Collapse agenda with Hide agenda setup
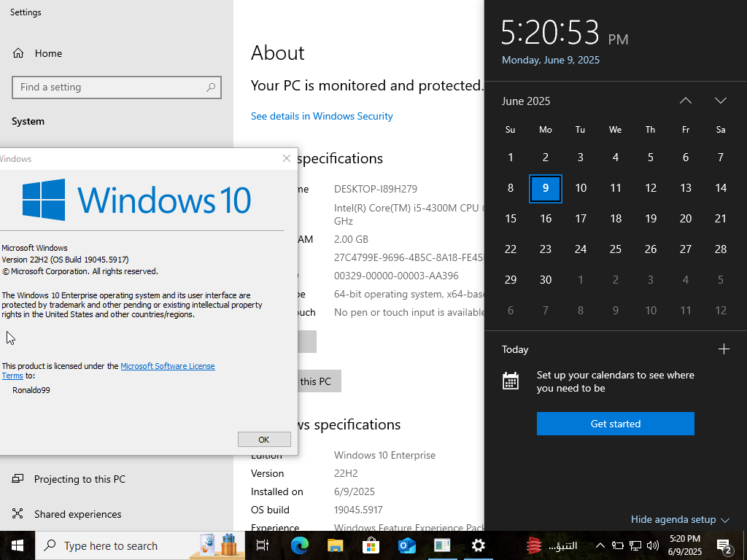This screenshot has height=560, width=747. tap(681, 519)
